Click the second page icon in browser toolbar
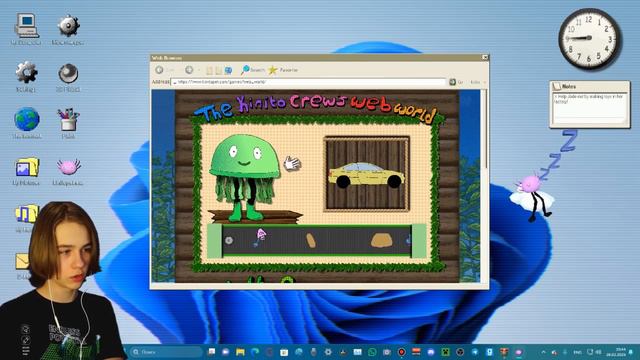 tap(218, 71)
